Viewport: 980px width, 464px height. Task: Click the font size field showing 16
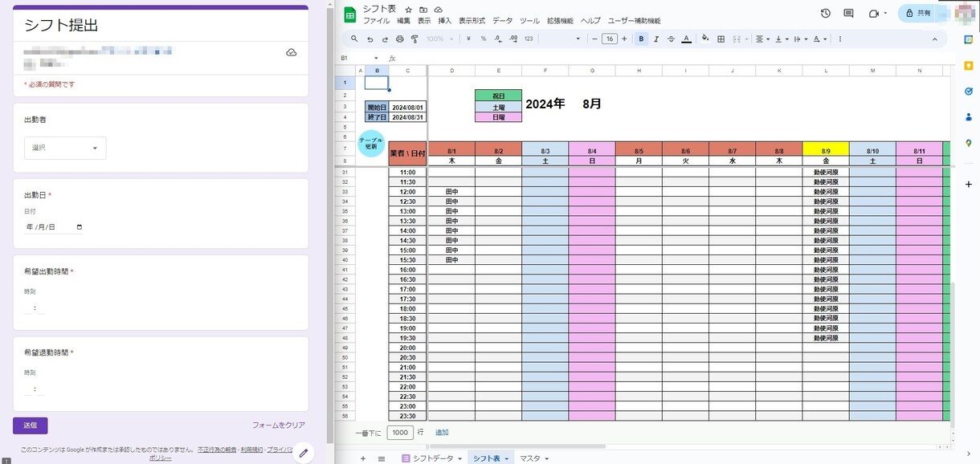(x=610, y=39)
